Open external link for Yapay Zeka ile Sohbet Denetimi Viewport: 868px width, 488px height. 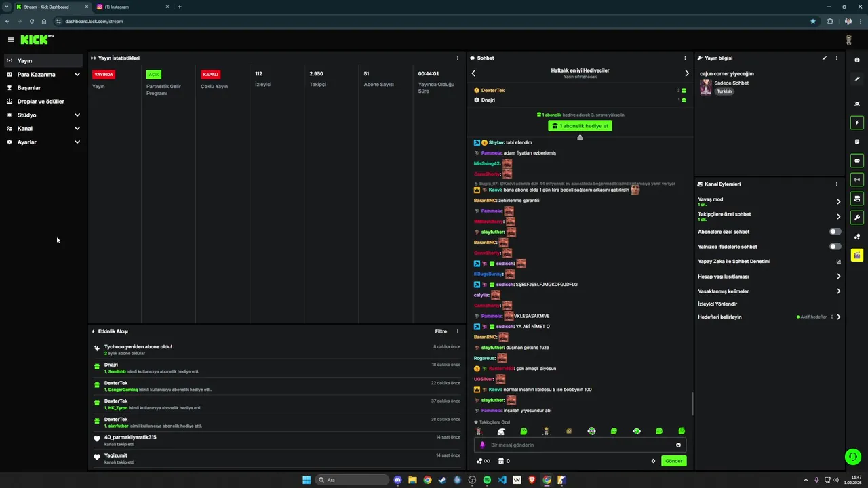(838, 262)
